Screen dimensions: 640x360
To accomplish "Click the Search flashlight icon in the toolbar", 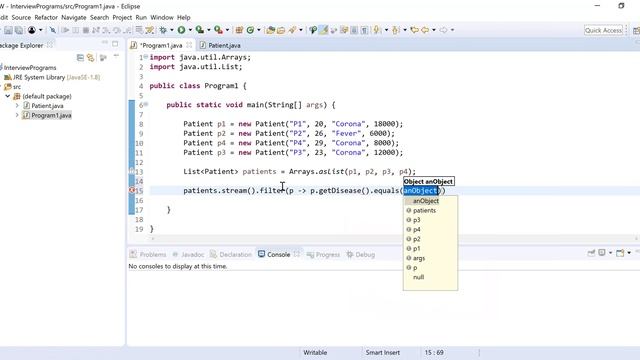I will point(292,30).
